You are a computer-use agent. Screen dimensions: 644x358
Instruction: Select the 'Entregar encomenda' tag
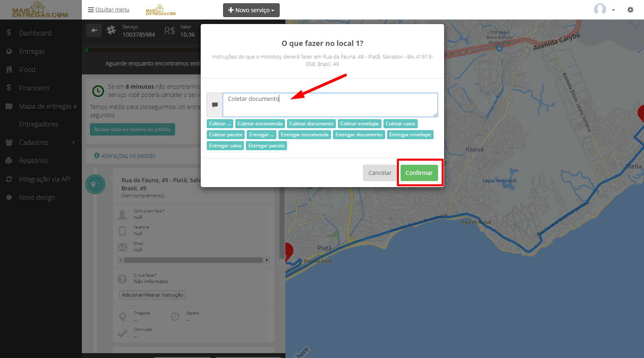pyautogui.click(x=304, y=135)
